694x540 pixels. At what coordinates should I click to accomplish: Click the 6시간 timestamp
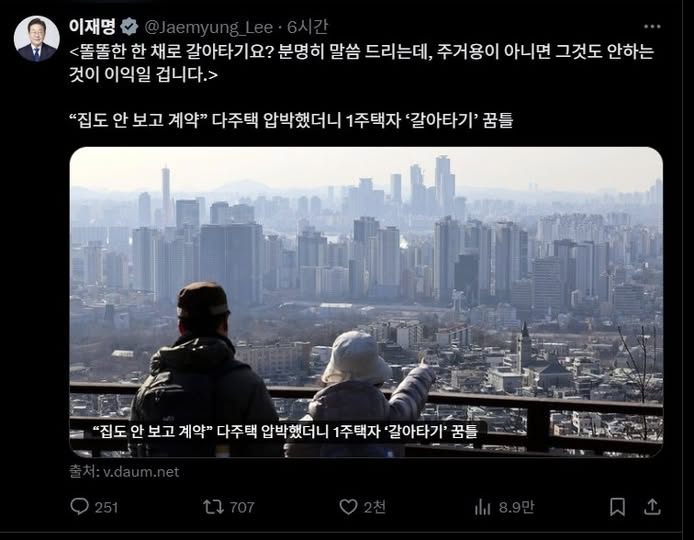(x=307, y=27)
